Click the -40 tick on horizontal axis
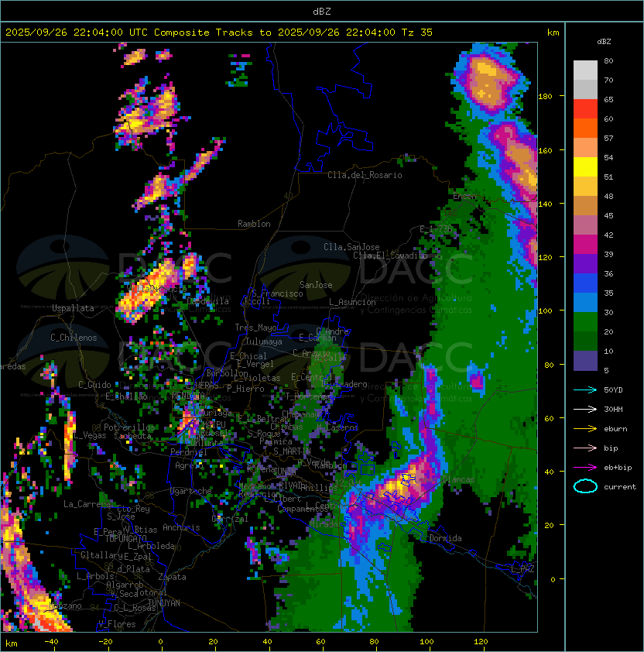The image size is (644, 652). [x=51, y=642]
